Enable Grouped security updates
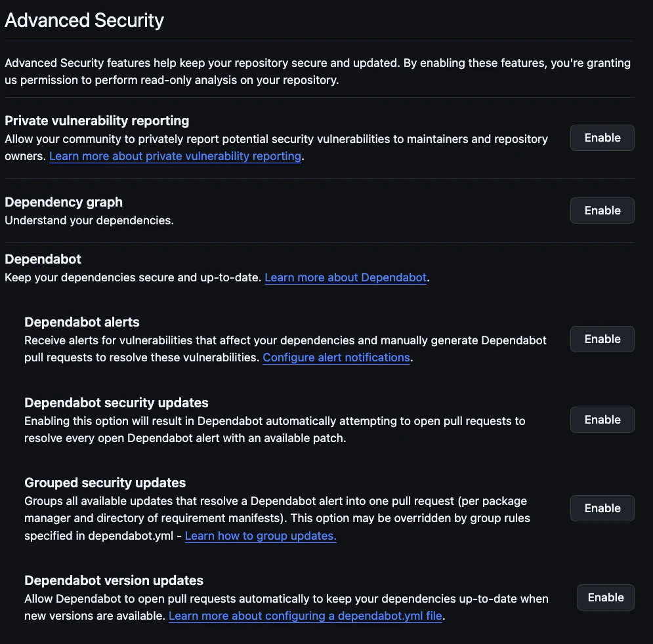Image resolution: width=653 pixels, height=644 pixels. [x=602, y=508]
